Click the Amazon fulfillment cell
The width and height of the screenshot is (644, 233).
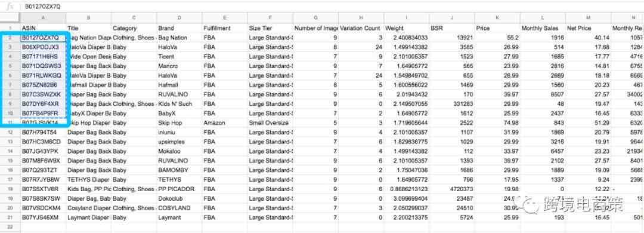[225, 122]
